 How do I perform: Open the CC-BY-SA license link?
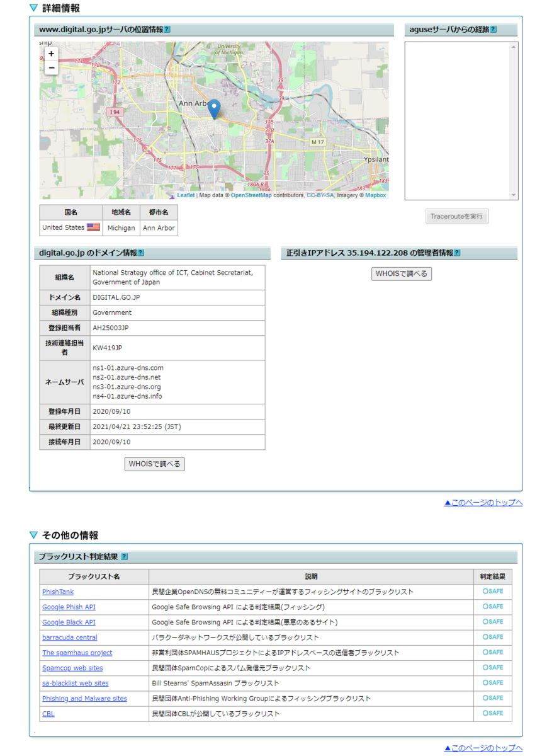[x=320, y=195]
